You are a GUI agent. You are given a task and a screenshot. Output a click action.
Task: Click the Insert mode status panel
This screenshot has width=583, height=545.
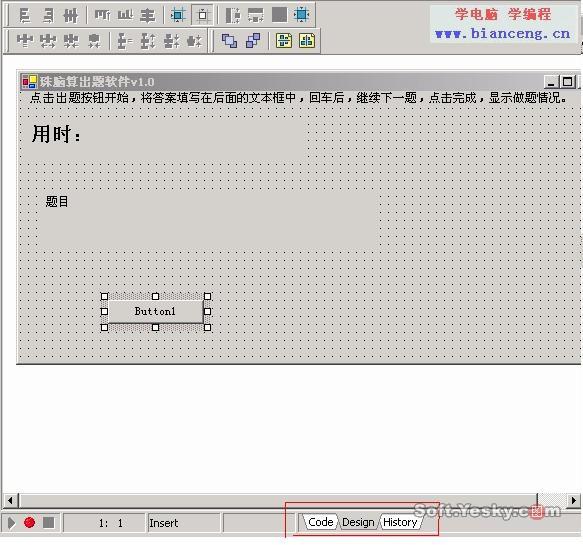tap(184, 523)
